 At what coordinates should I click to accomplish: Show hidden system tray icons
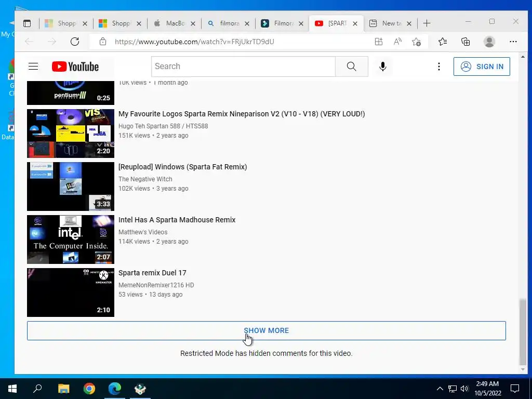click(440, 389)
